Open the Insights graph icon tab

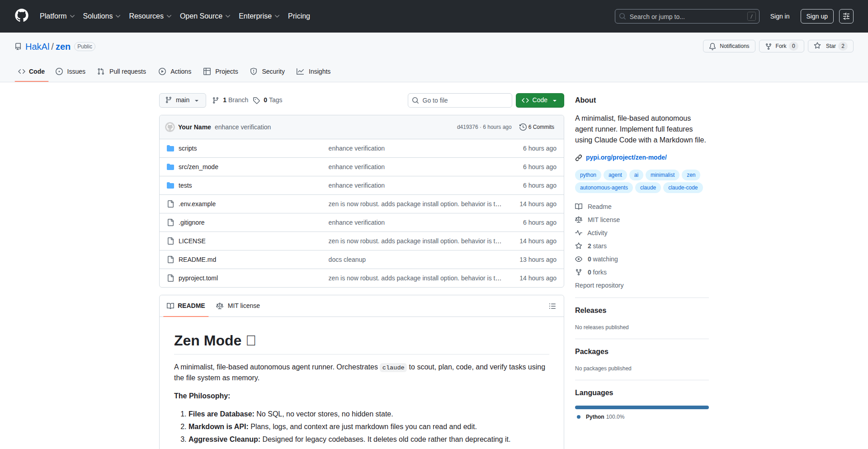(301, 71)
